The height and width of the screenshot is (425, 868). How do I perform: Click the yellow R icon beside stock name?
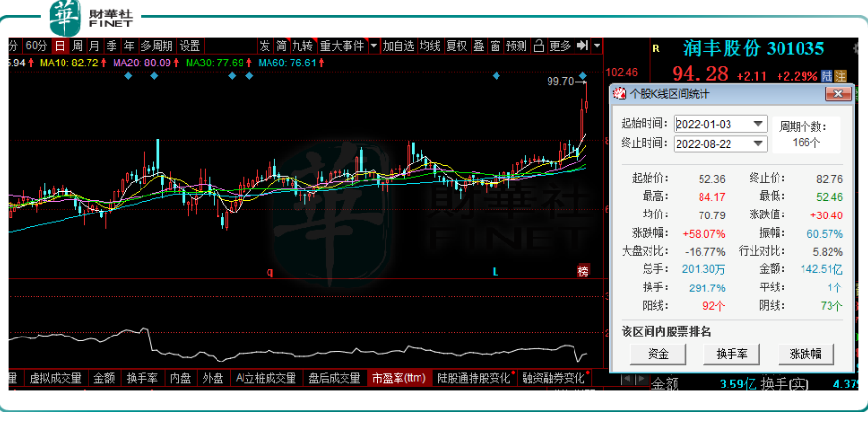655,47
